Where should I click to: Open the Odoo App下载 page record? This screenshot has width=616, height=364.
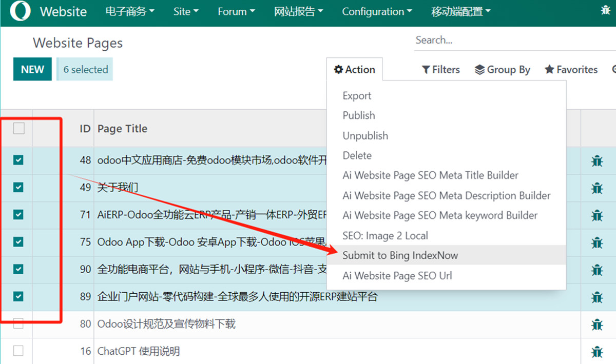[x=212, y=242]
